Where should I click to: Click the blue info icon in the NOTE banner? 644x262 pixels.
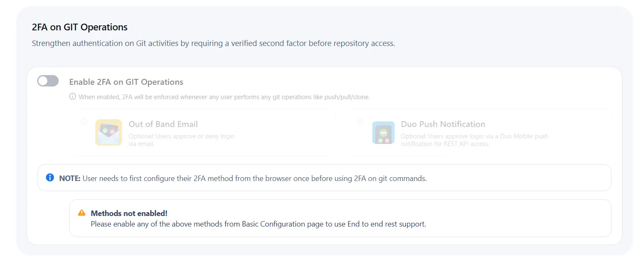(x=50, y=178)
